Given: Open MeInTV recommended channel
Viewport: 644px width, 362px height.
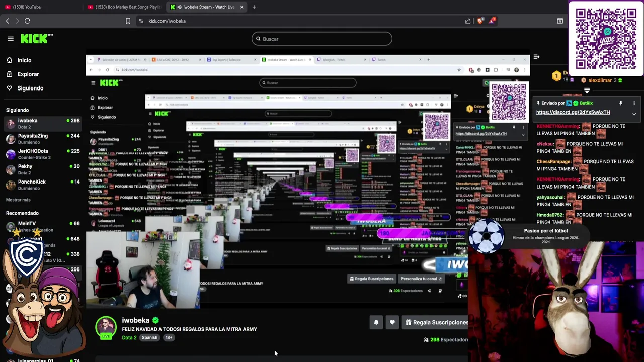Looking at the screenshot, I should pyautogui.click(x=43, y=226).
